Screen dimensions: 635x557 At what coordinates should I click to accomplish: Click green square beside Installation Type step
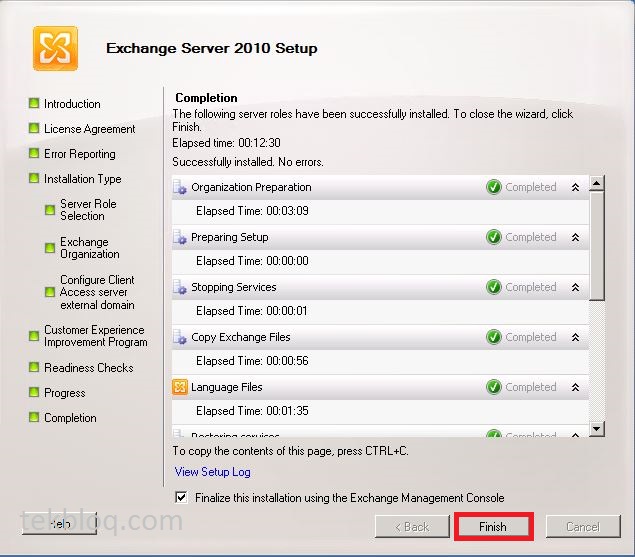pyautogui.click(x=34, y=178)
